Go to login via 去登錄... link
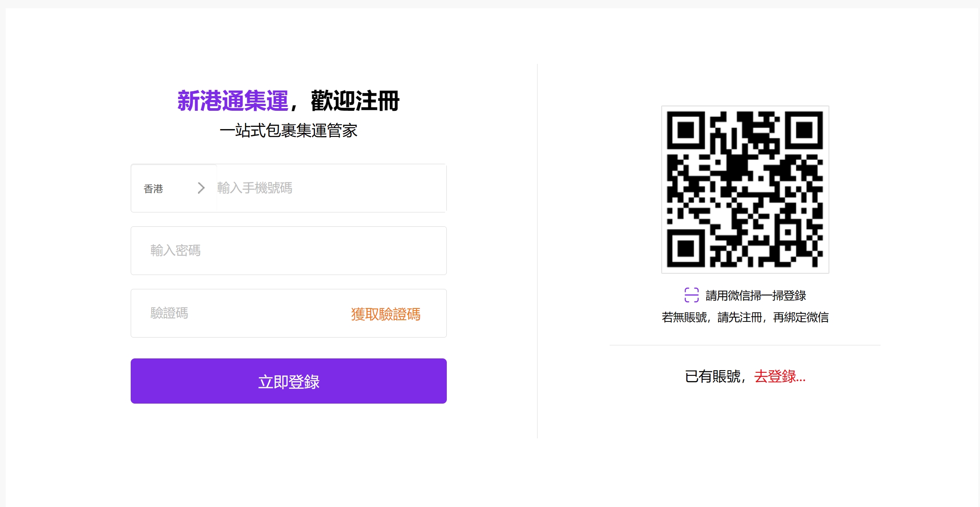This screenshot has height=507, width=980. tap(780, 376)
